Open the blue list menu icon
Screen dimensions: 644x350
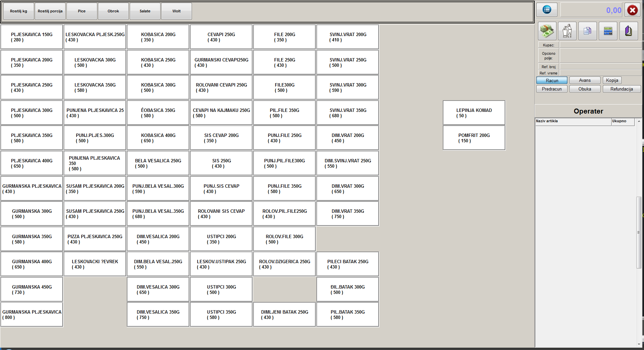pyautogui.click(x=547, y=10)
